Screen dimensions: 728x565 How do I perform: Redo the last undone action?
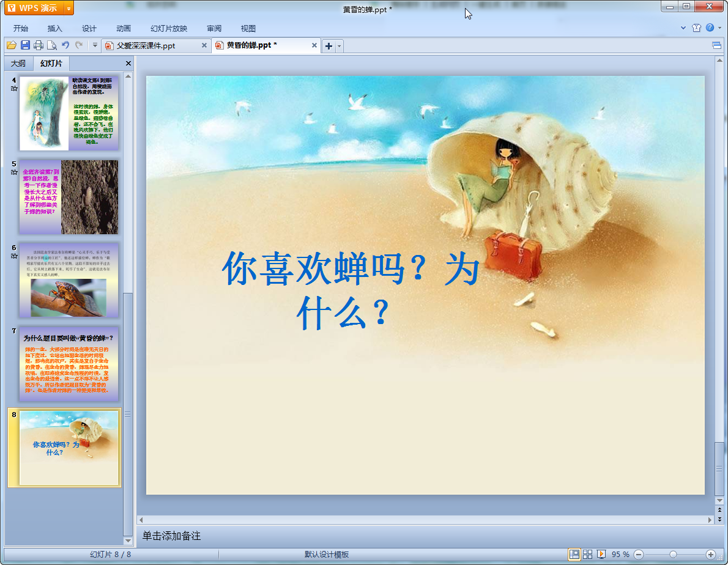point(79,45)
